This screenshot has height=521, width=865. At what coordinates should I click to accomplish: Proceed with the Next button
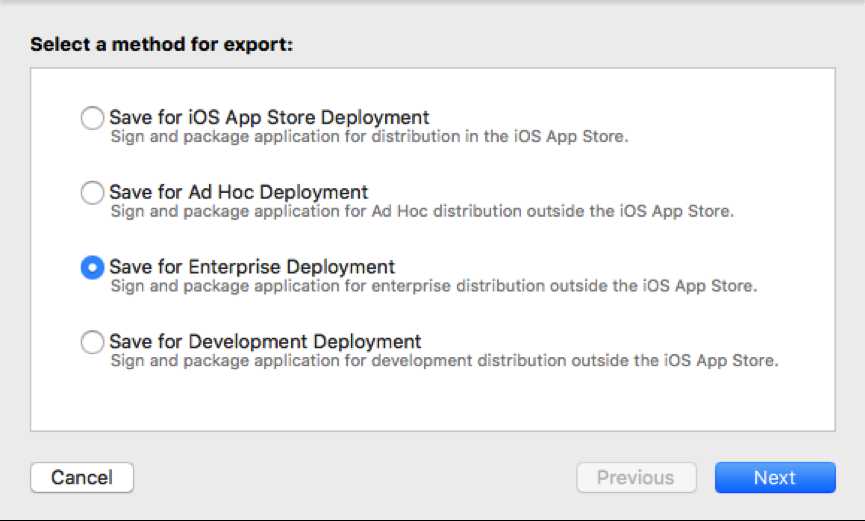[775, 477]
